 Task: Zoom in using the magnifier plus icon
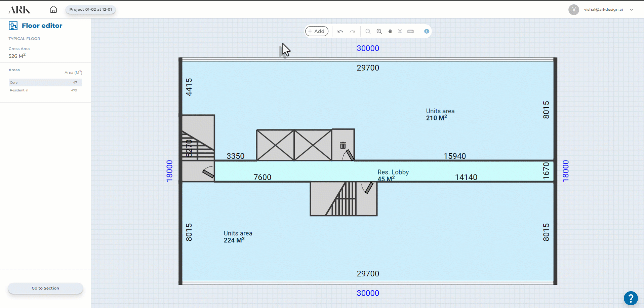[379, 31]
